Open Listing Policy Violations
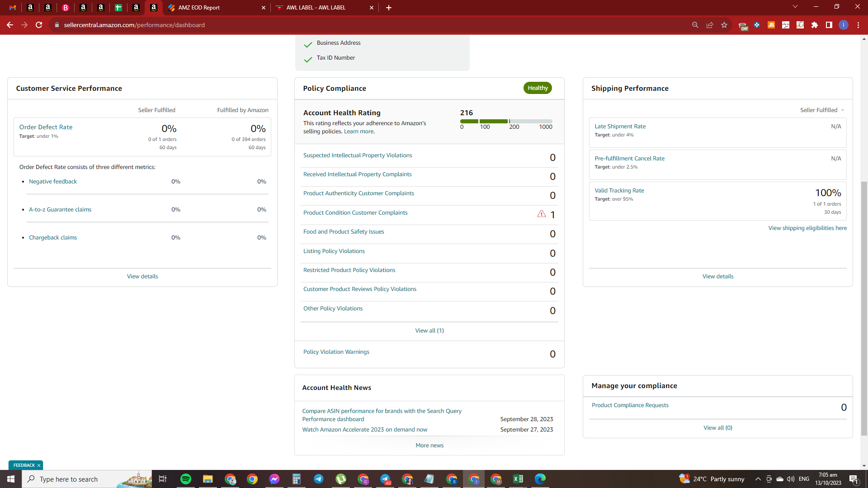 [334, 251]
